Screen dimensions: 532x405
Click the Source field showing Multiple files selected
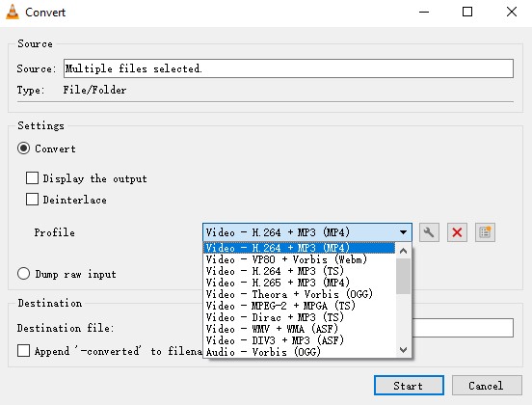(x=288, y=68)
